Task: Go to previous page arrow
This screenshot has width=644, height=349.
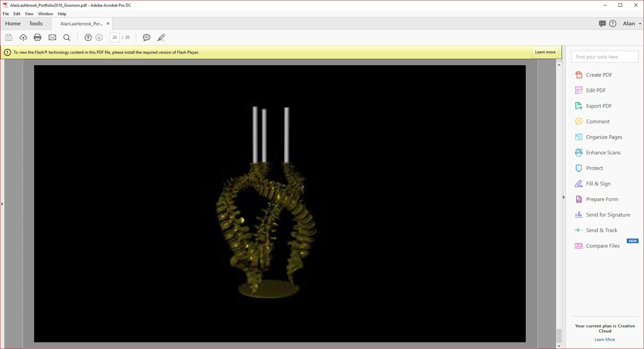Action: [x=88, y=38]
